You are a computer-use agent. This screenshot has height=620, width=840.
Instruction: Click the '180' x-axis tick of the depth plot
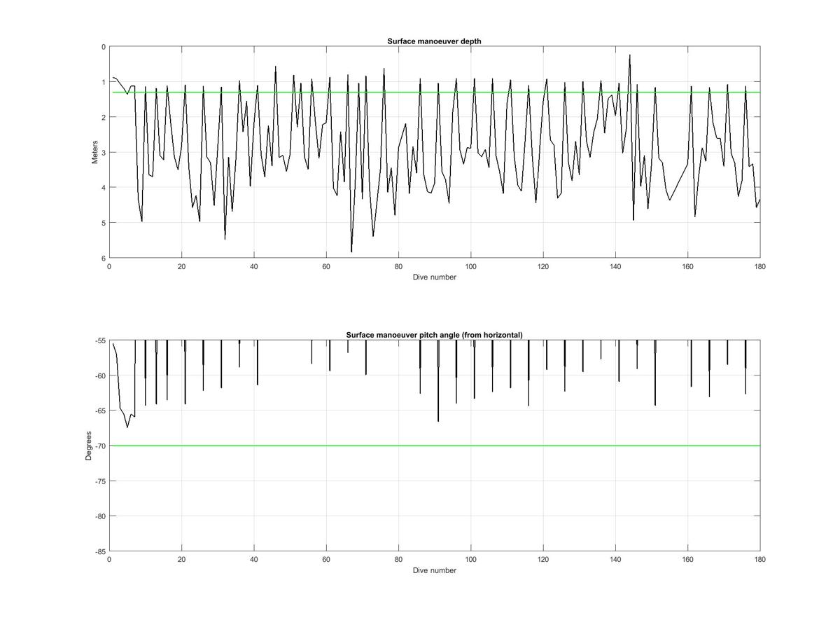pos(760,266)
